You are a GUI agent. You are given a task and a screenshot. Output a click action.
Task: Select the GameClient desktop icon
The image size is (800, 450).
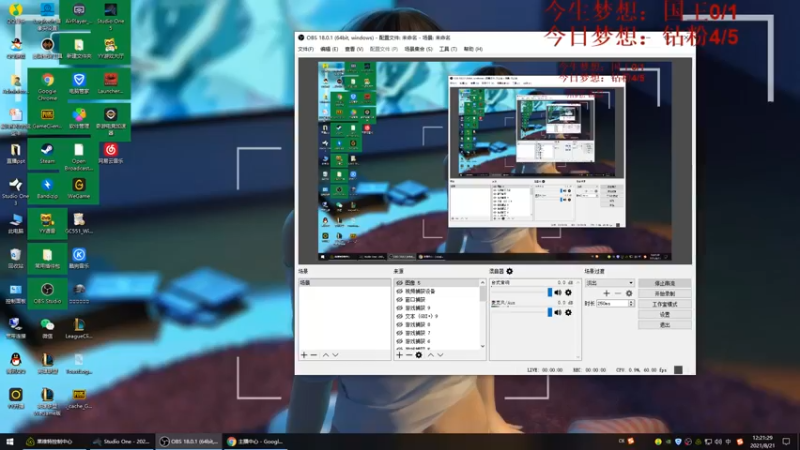(47, 118)
